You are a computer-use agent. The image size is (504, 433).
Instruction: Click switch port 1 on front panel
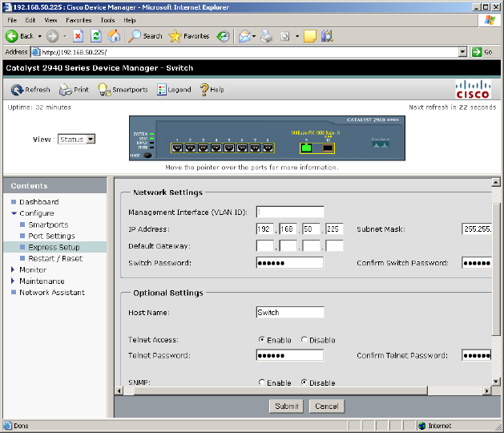click(x=177, y=148)
